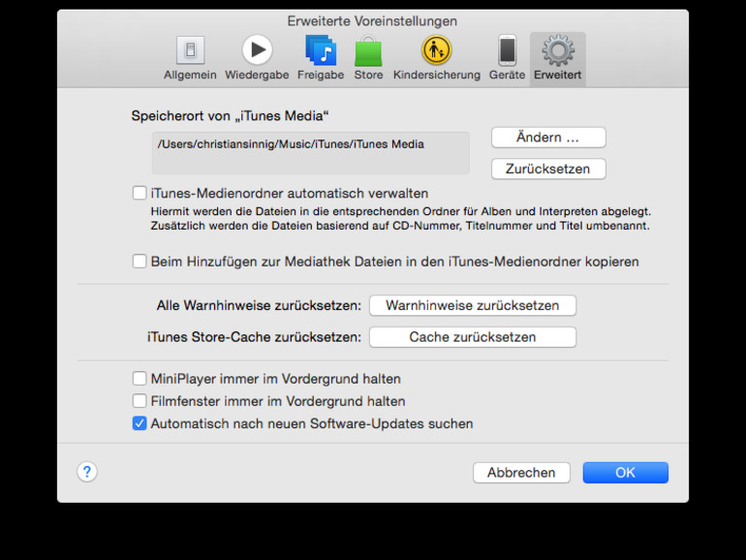The width and height of the screenshot is (746, 560).
Task: Open the Geräte devices preferences
Action: click(x=507, y=58)
